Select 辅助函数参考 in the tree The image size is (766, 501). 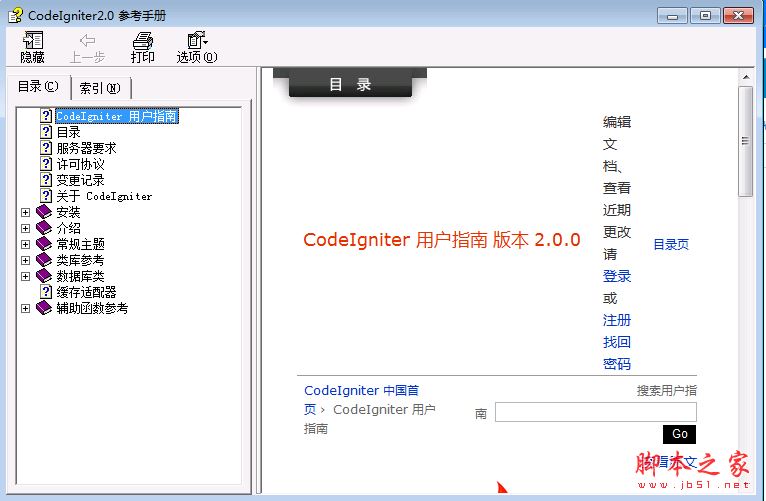tap(92, 308)
